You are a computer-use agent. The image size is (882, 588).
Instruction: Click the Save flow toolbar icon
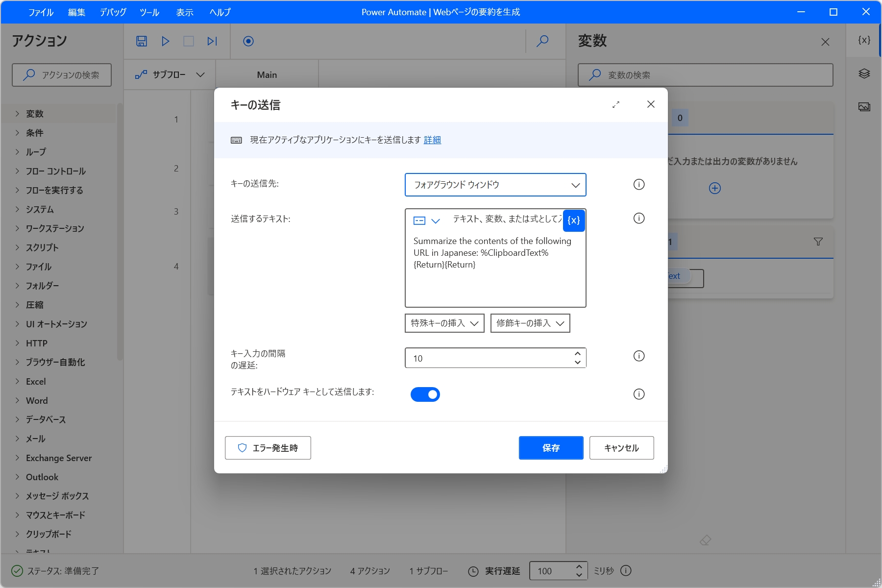(142, 41)
